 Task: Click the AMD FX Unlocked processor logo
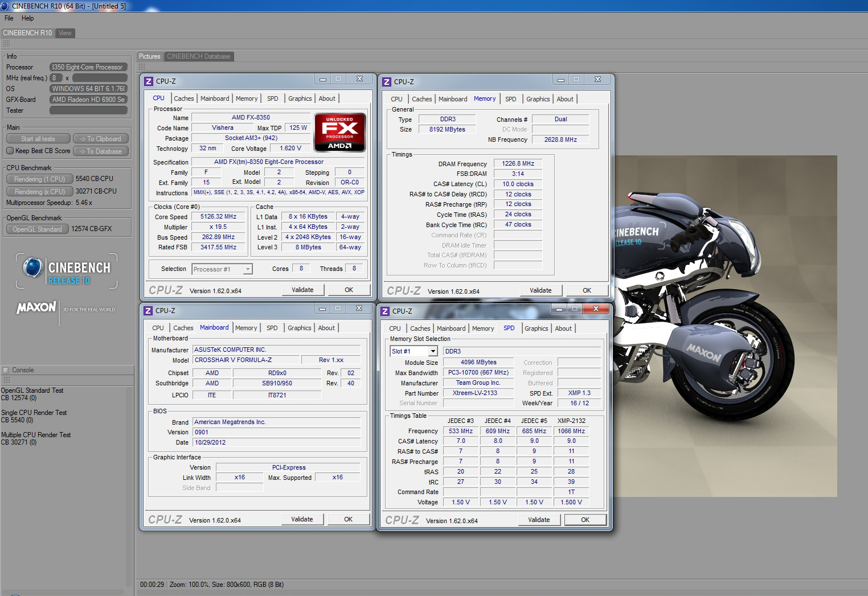click(x=339, y=133)
